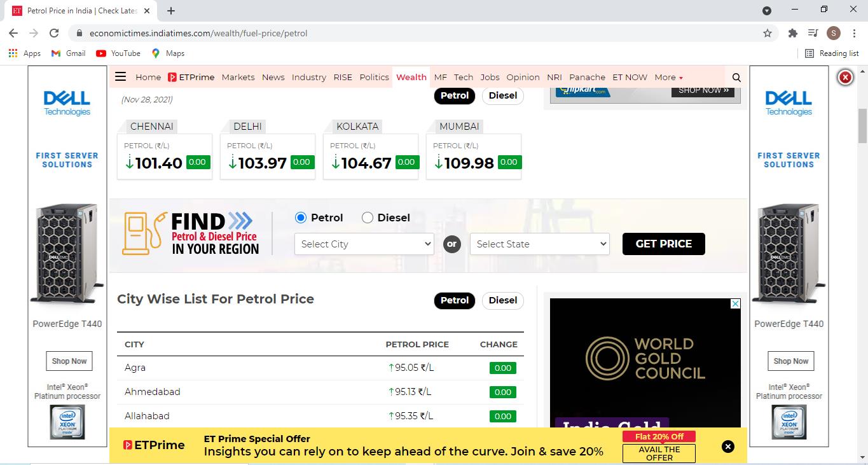Click Allahabad in the city list

pyautogui.click(x=147, y=416)
